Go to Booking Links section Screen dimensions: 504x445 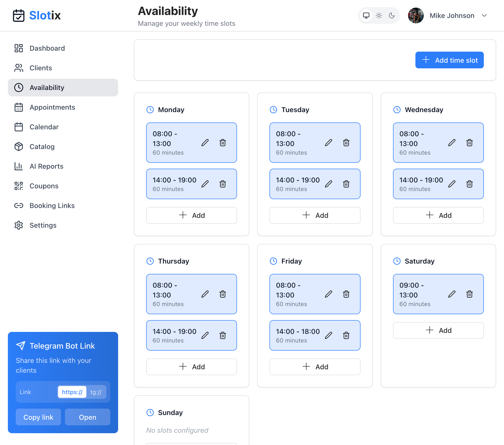(x=52, y=206)
